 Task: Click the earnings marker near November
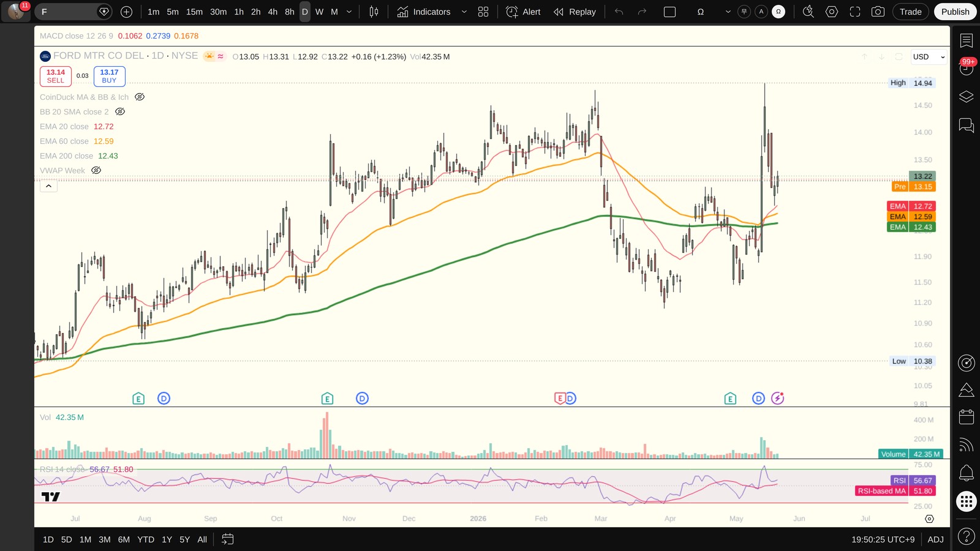coord(327,399)
